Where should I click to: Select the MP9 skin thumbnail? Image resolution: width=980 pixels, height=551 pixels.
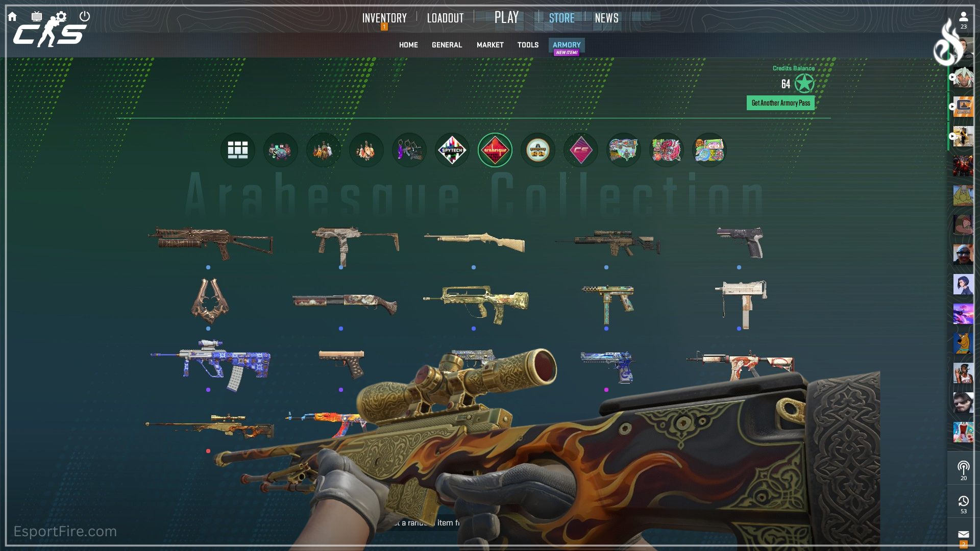coord(355,246)
